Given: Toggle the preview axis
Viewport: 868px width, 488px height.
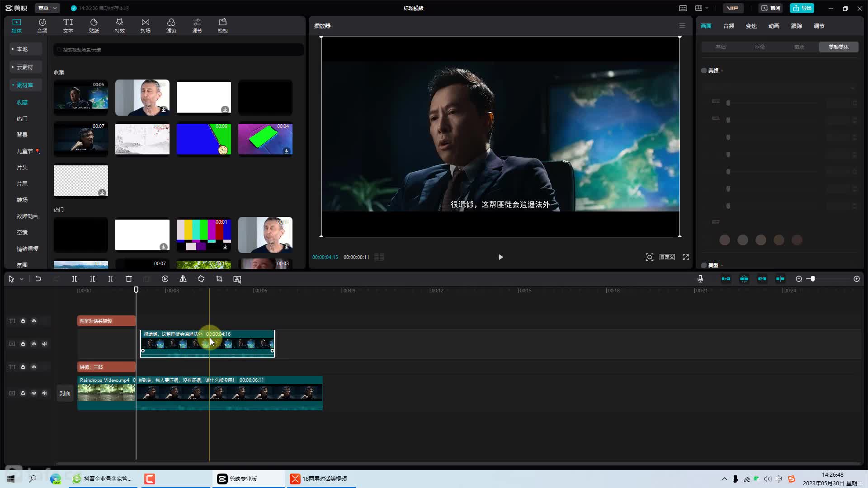Looking at the screenshot, I should (x=780, y=279).
